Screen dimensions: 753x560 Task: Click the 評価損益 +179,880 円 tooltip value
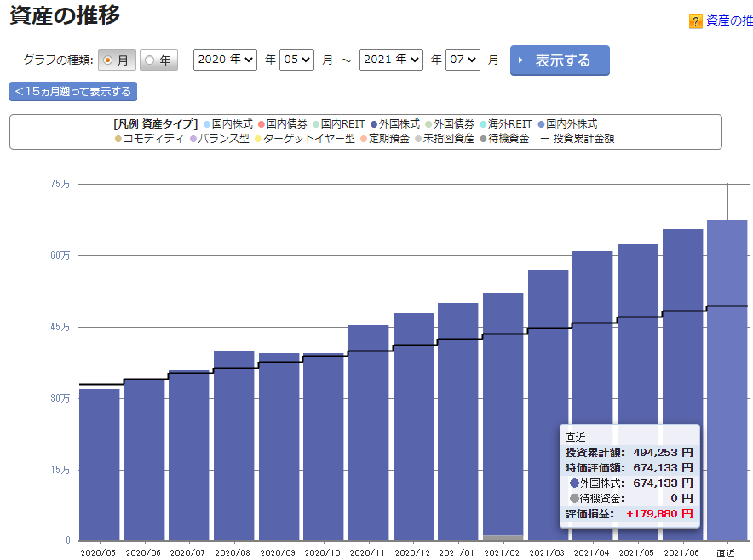[x=659, y=514]
